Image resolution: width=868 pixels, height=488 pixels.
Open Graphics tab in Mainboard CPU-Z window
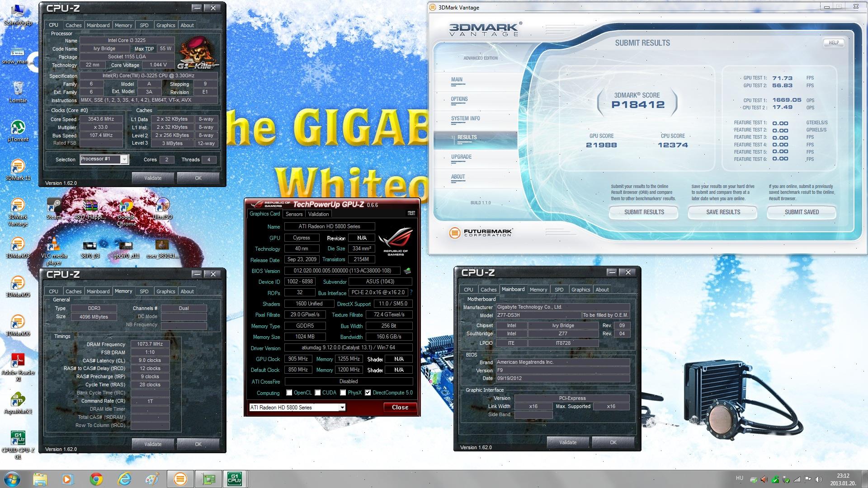coord(580,290)
